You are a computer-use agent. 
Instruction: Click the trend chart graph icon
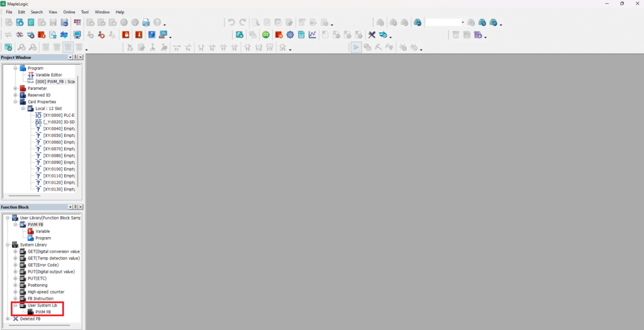click(312, 35)
